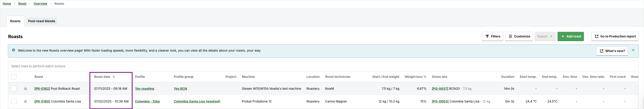Click the 6.67% weight loss value
Screen dimensions: 644x109
coord(422,89)
